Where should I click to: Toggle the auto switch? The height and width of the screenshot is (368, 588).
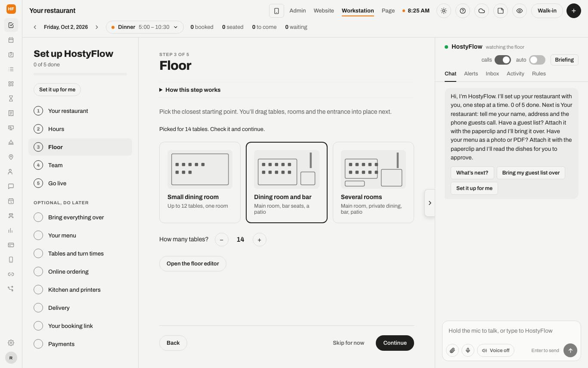pos(537,60)
